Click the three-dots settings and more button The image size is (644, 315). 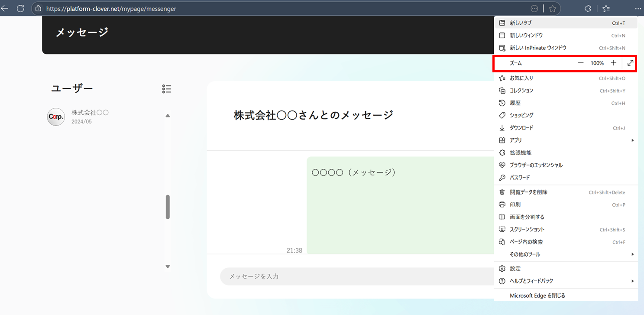pos(637,8)
